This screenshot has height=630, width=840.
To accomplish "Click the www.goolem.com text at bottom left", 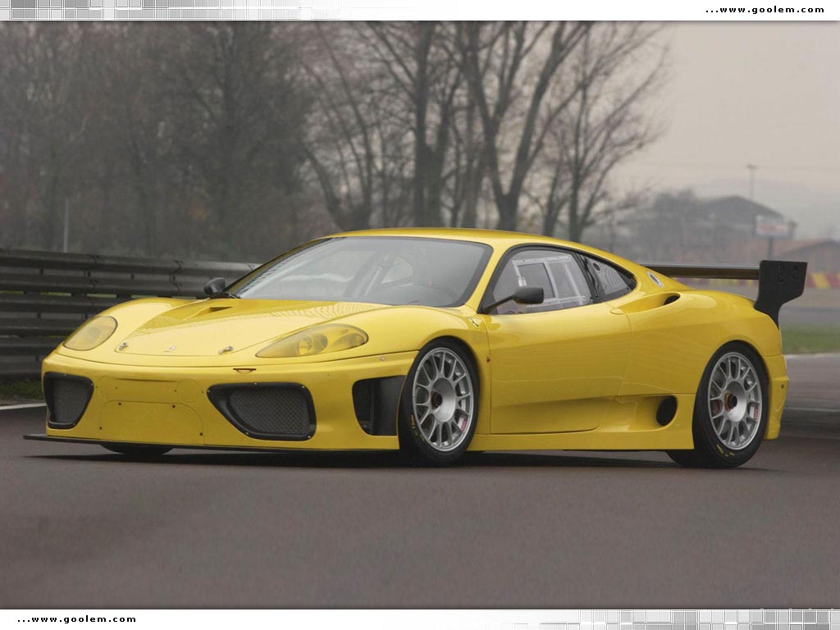I will click(x=76, y=619).
